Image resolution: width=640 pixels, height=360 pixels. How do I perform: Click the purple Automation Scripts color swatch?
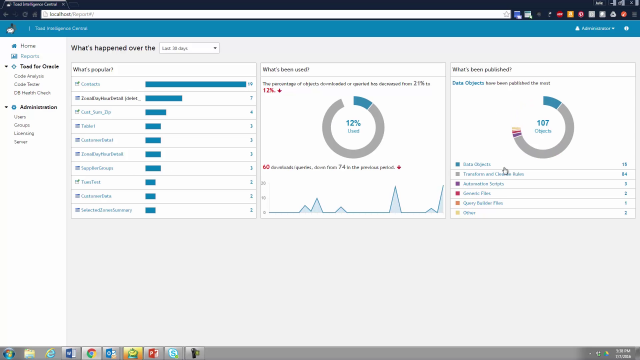tap(458, 184)
